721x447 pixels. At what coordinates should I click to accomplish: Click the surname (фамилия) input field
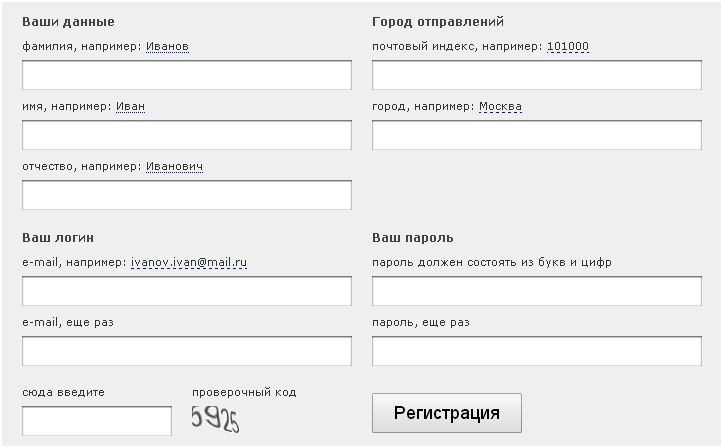186,75
